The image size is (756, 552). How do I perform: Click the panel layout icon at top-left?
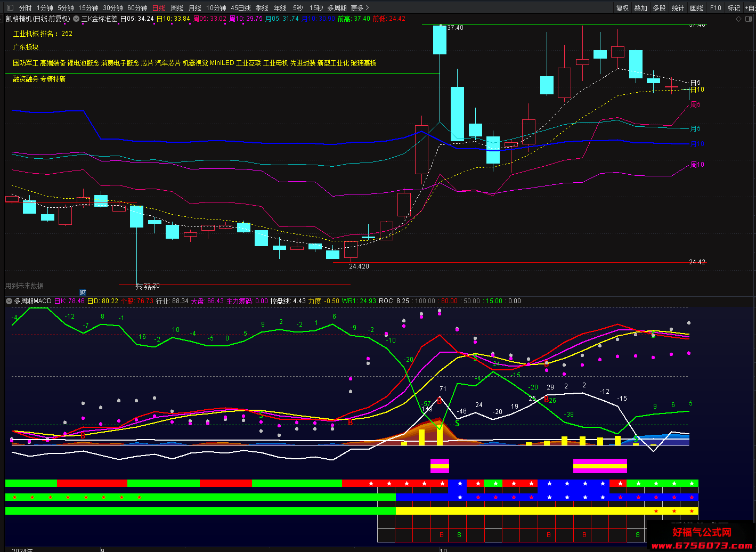click(x=10, y=8)
